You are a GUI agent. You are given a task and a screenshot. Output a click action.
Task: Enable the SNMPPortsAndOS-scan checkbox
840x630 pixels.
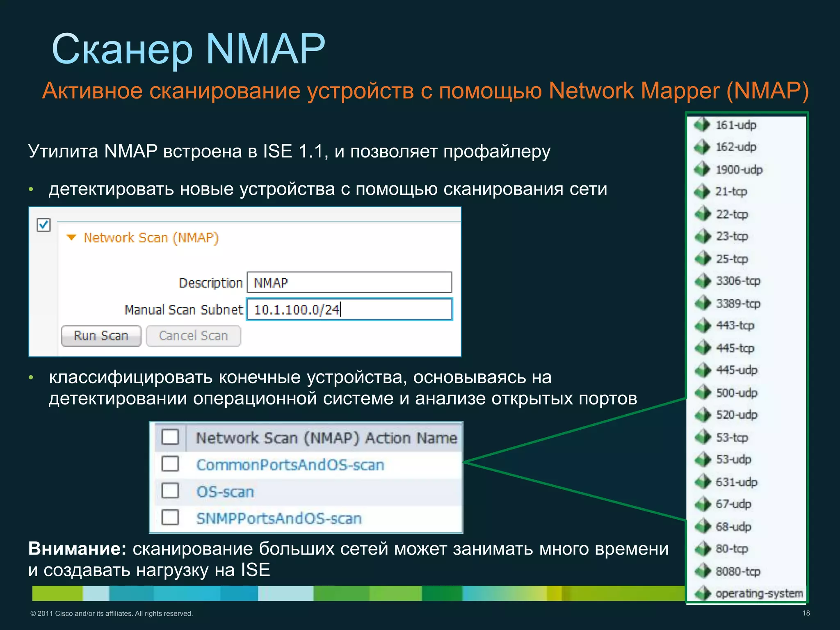(x=170, y=517)
